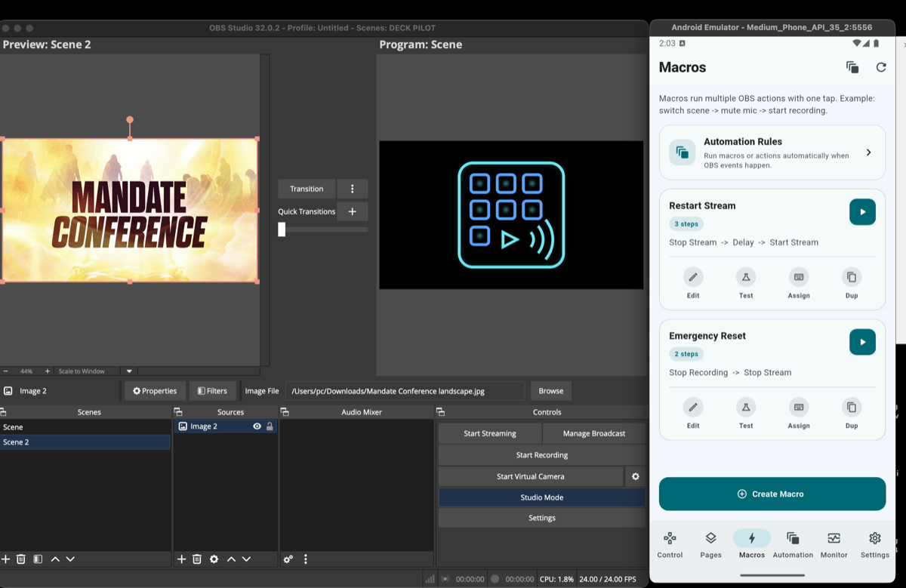Screen dimensions: 906x588
Task: Adjust the transition duration slider
Action: [x=282, y=229]
